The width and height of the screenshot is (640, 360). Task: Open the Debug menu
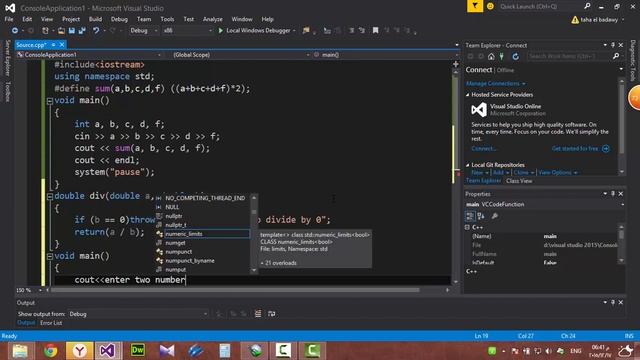pos(119,19)
